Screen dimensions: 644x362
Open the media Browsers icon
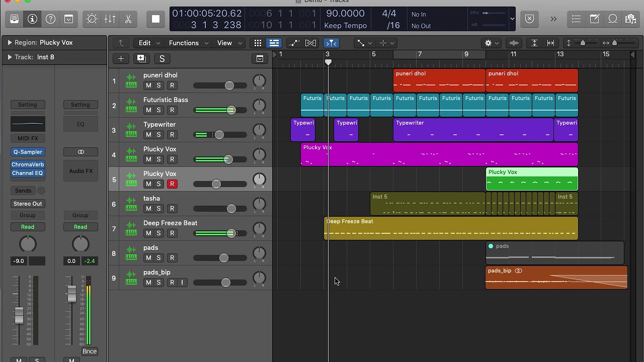click(631, 19)
